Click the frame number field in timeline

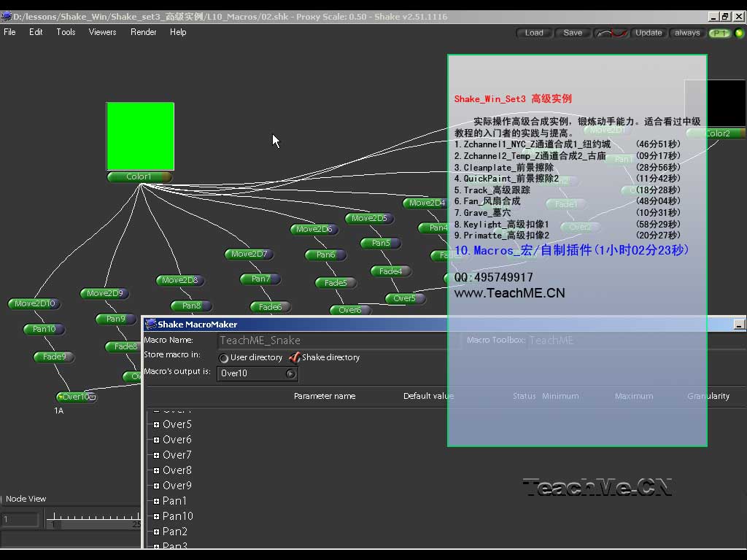tap(20, 519)
